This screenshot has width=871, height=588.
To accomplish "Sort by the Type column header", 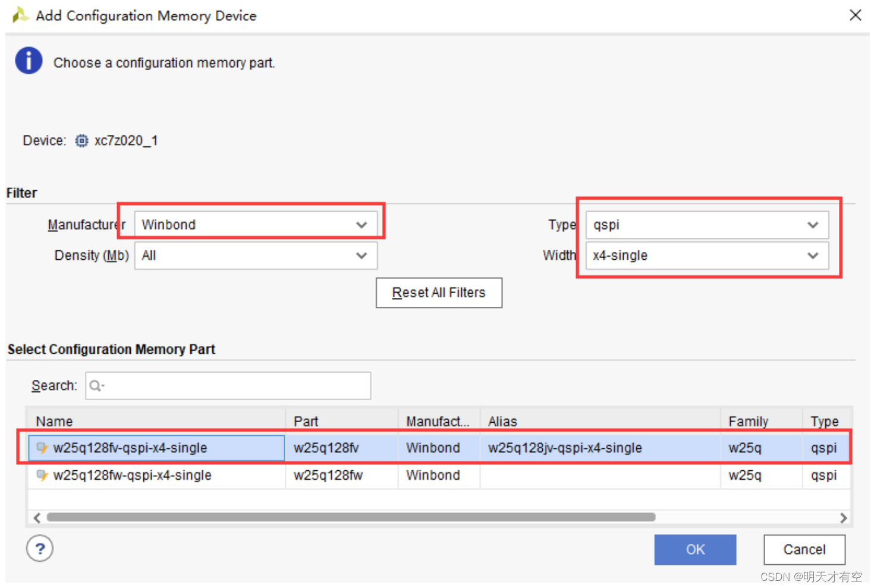I will [826, 421].
